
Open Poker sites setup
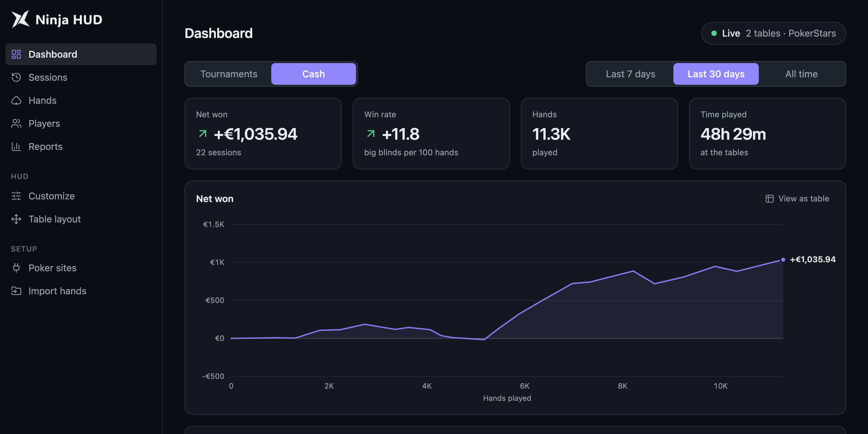click(x=81, y=268)
